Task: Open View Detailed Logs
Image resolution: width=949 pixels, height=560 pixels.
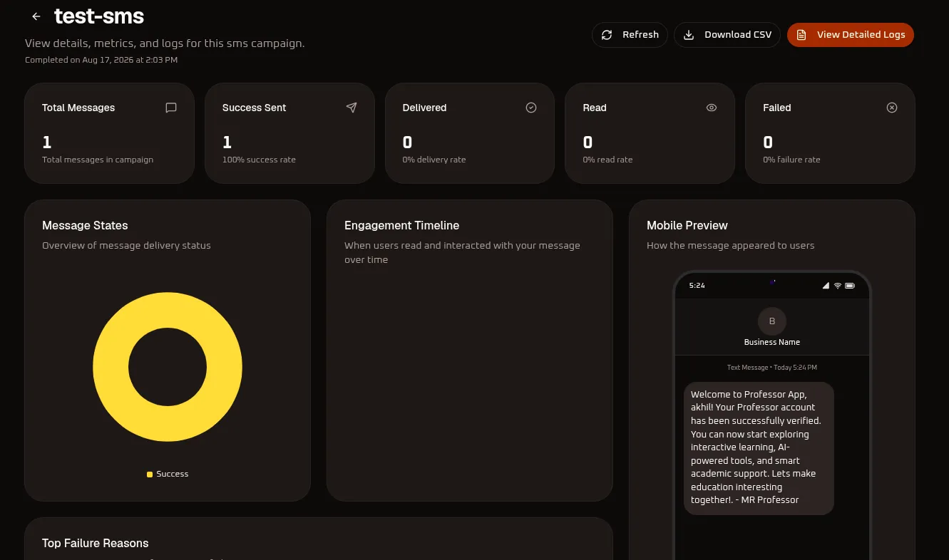Action: [851, 35]
